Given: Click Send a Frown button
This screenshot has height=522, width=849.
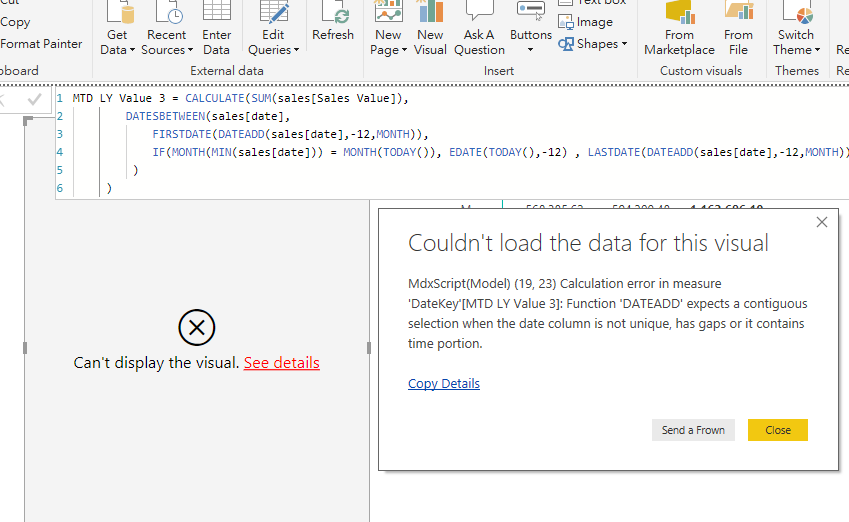Looking at the screenshot, I should point(693,430).
